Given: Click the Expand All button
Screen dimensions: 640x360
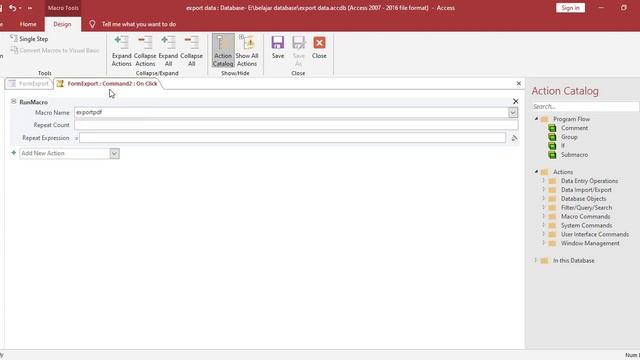Looking at the screenshot, I should (168, 51).
